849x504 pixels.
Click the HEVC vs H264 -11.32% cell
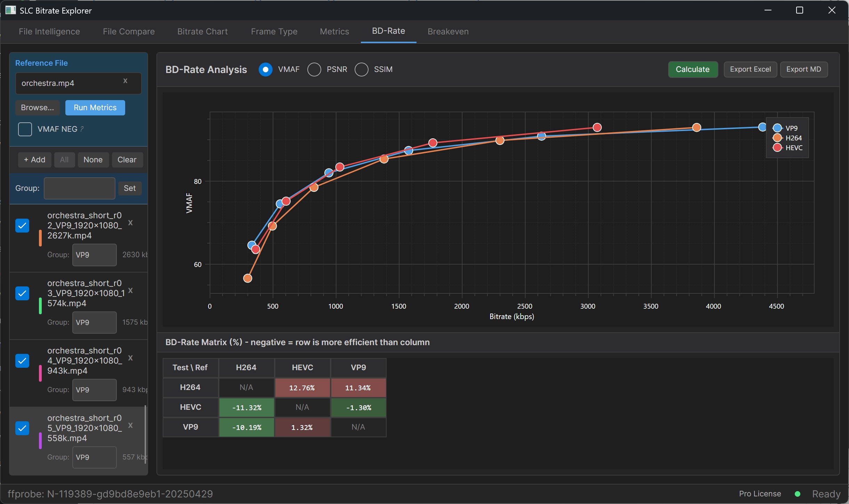[x=246, y=407]
